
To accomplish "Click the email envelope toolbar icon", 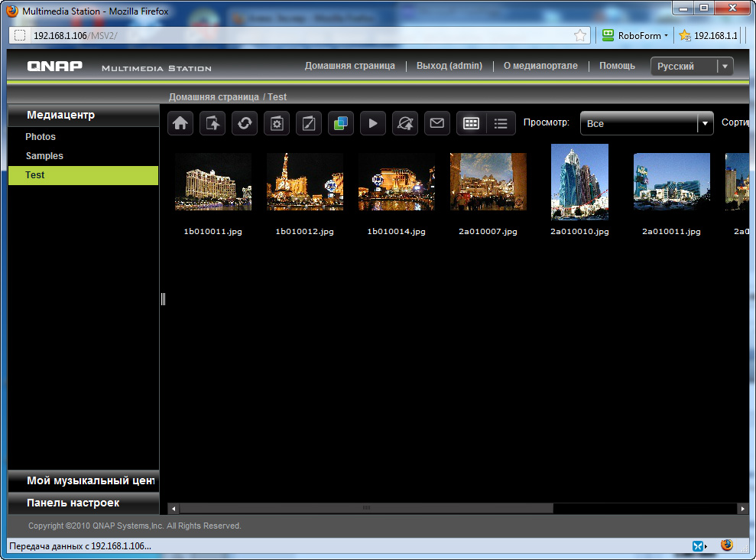I will pos(437,123).
